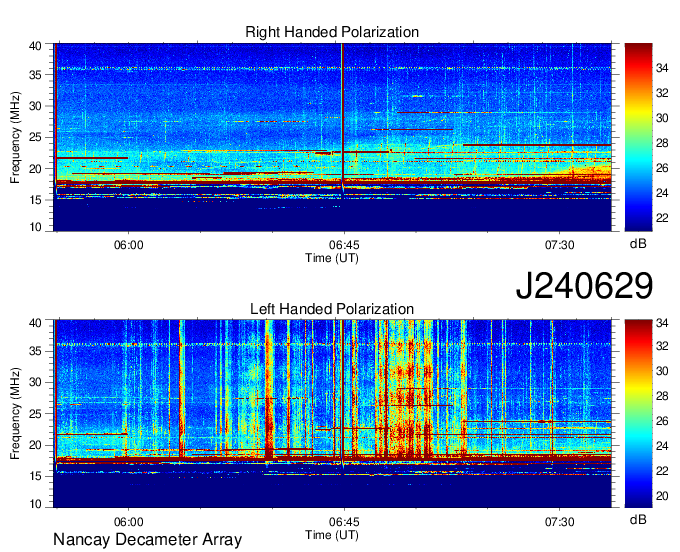Click the "Time (UT)" label under bottom plot
The image size is (680, 552).
coord(332,535)
